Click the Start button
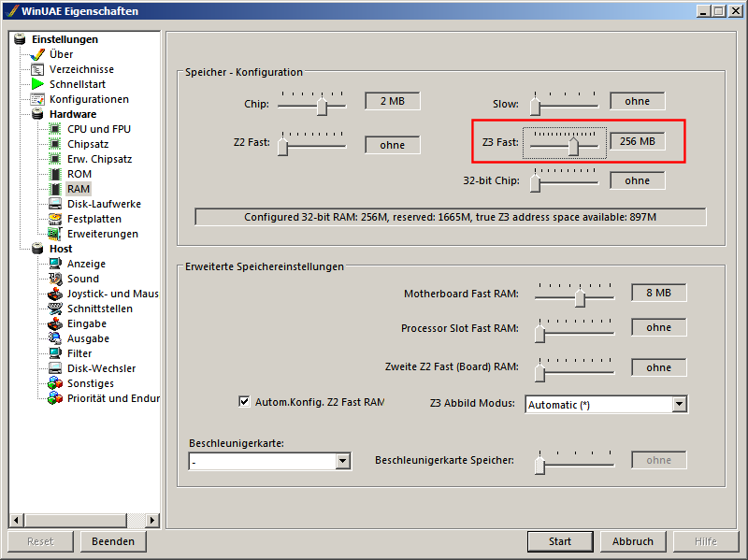748x560 pixels. tap(560, 541)
